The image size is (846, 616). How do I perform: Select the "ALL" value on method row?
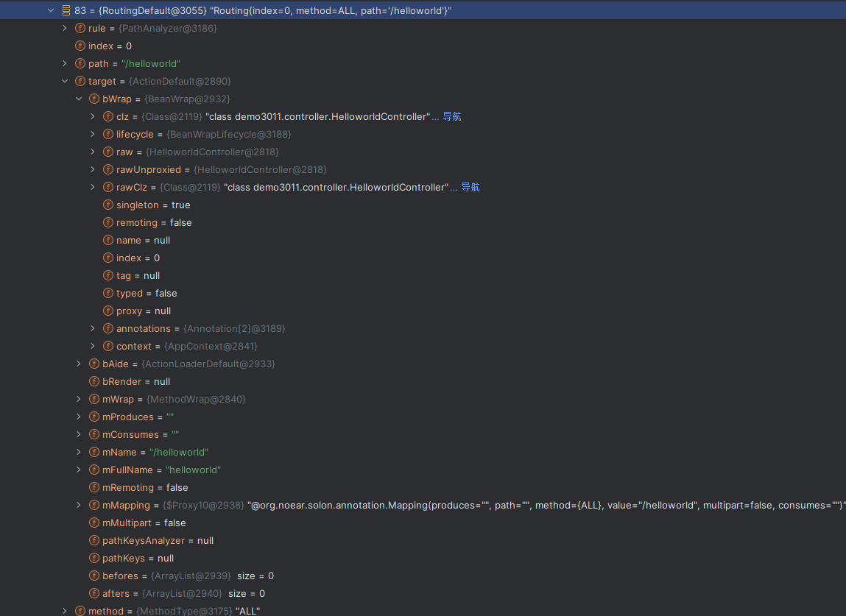247,611
